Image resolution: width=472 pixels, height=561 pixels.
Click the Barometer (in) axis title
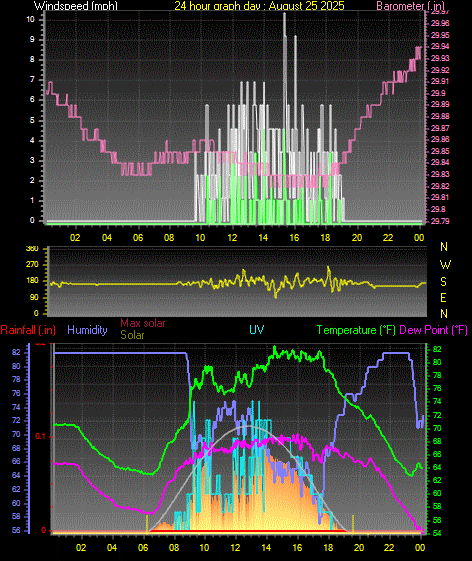411,6
